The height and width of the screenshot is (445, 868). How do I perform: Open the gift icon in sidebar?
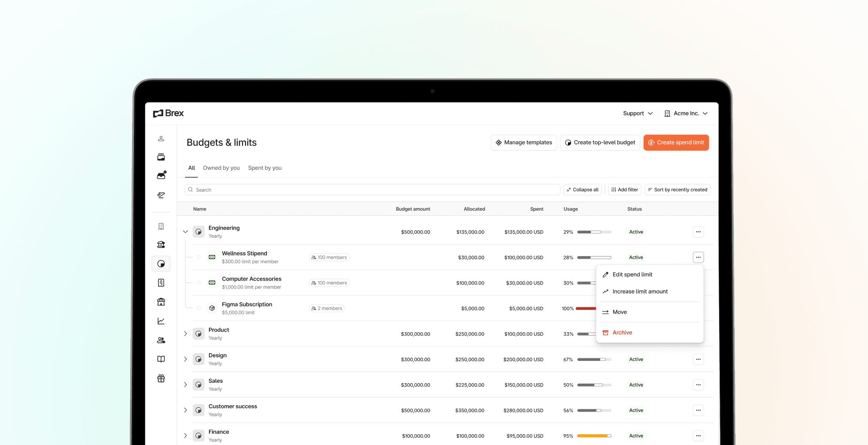tap(161, 378)
